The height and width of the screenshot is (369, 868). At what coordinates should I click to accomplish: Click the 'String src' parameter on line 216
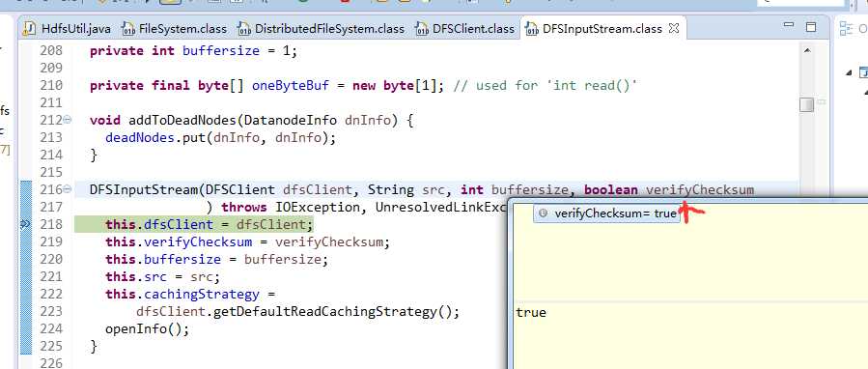point(406,190)
